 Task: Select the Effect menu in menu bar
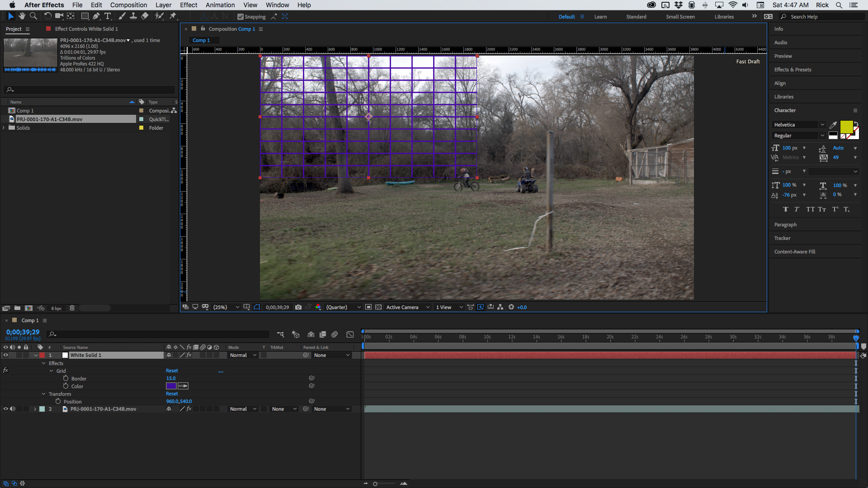(188, 5)
